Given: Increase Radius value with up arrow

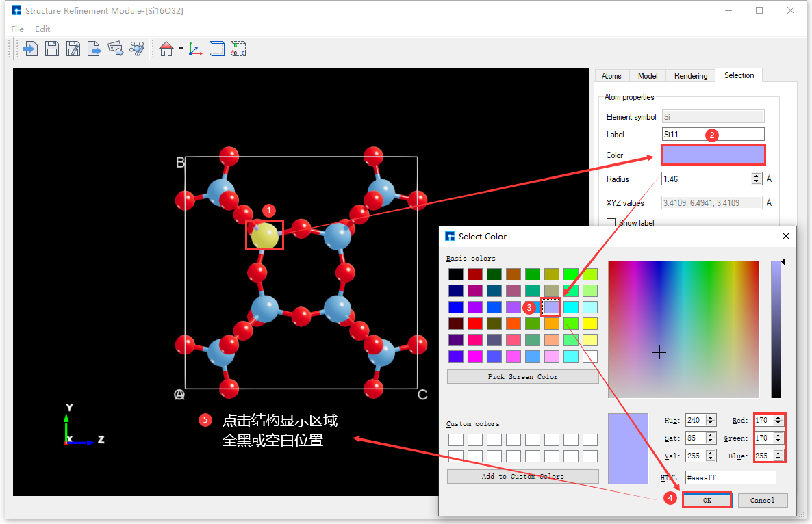Looking at the screenshot, I should pos(757,176).
